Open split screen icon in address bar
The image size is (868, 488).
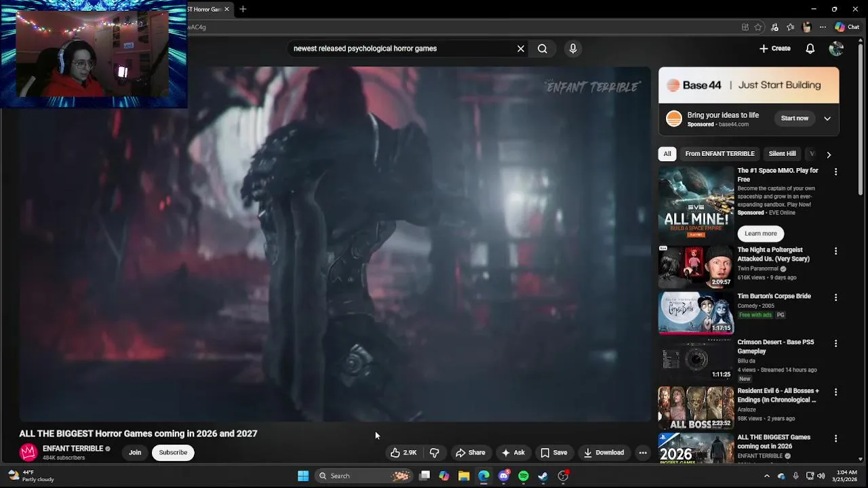tap(745, 27)
